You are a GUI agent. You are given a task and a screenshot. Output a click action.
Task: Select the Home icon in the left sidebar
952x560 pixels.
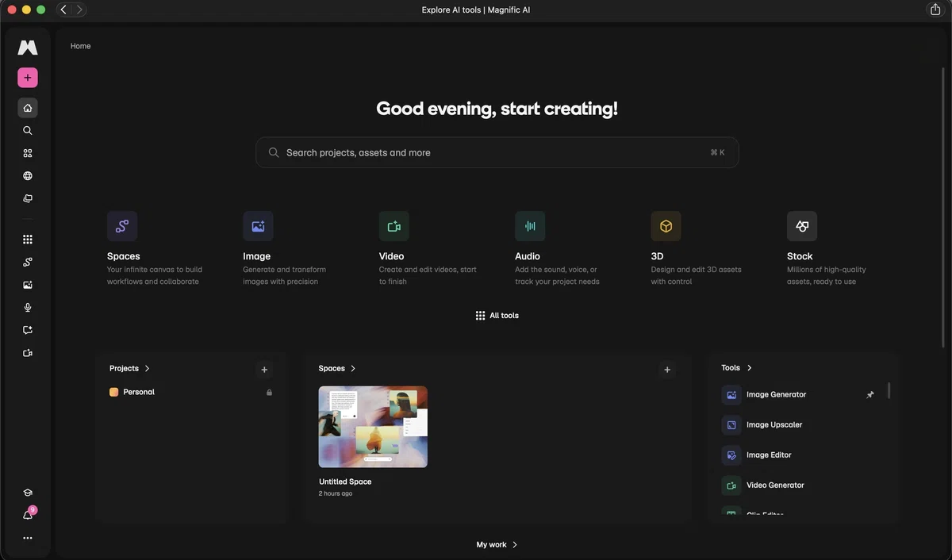pyautogui.click(x=28, y=108)
